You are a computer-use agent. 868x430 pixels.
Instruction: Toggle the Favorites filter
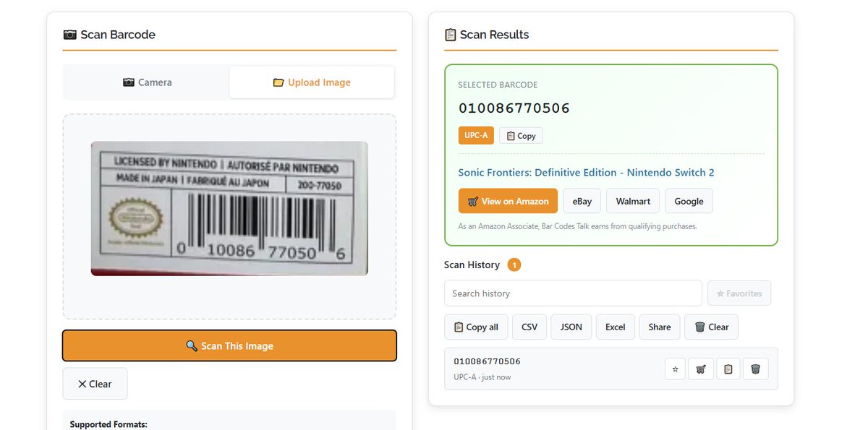click(x=739, y=293)
